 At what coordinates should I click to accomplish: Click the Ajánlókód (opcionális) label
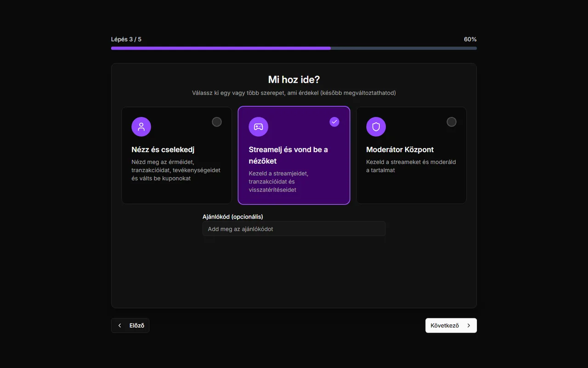pos(233,217)
